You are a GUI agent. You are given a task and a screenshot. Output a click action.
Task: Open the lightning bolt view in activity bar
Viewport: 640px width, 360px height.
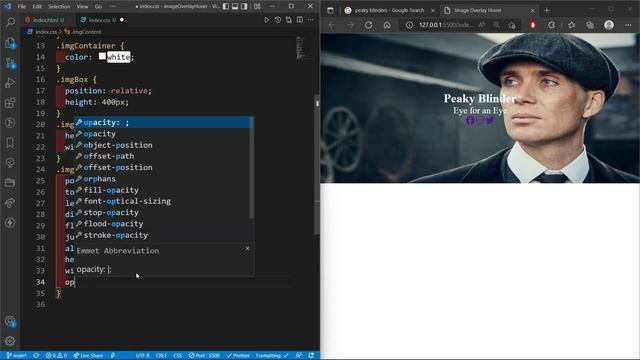pyautogui.click(x=10, y=222)
